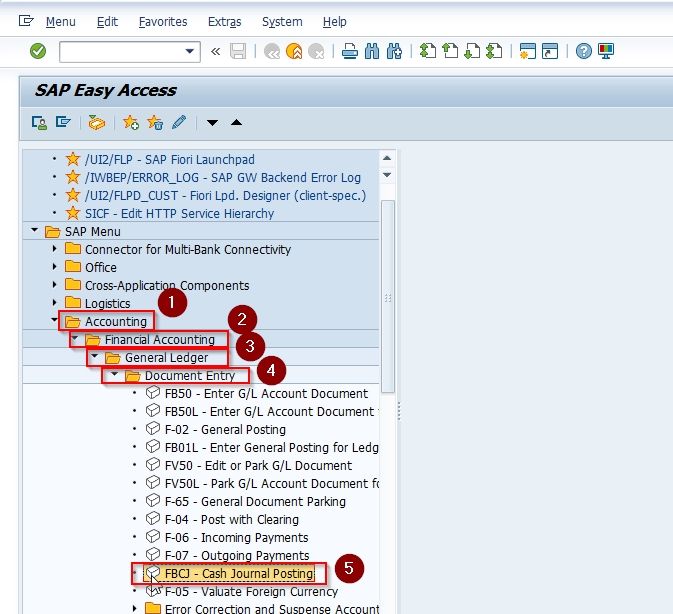Open the Extras menu
This screenshot has height=614, width=673.
point(224,22)
